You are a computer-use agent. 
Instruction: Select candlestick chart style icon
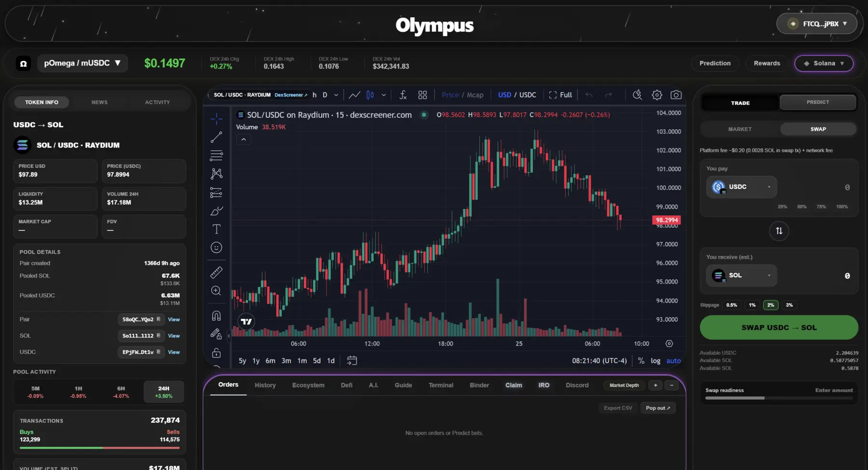pyautogui.click(x=370, y=95)
